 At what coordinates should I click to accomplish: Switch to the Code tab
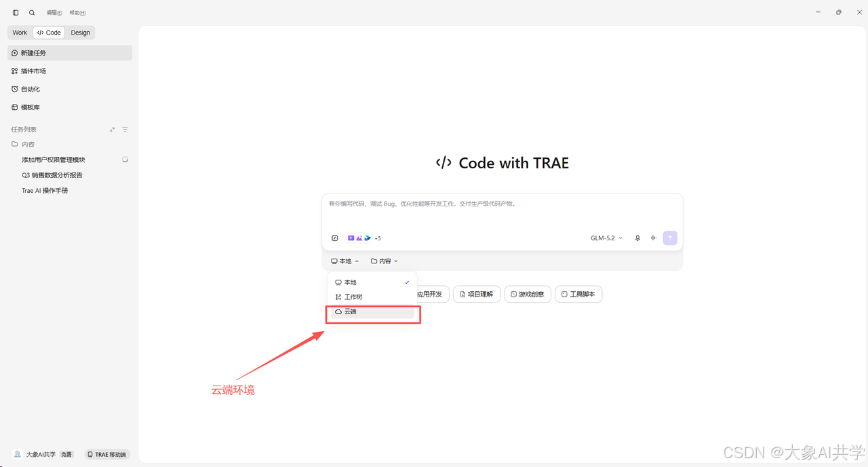(49, 33)
